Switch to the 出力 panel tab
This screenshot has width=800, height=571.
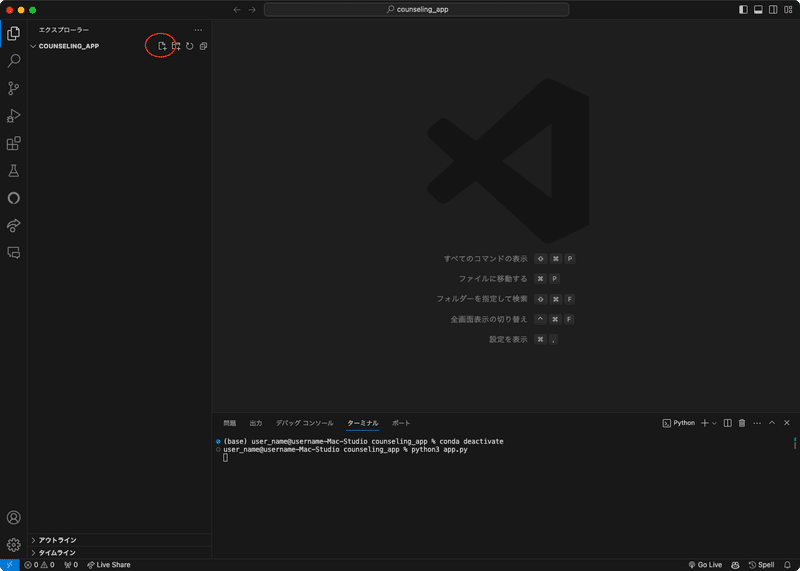[256, 423]
